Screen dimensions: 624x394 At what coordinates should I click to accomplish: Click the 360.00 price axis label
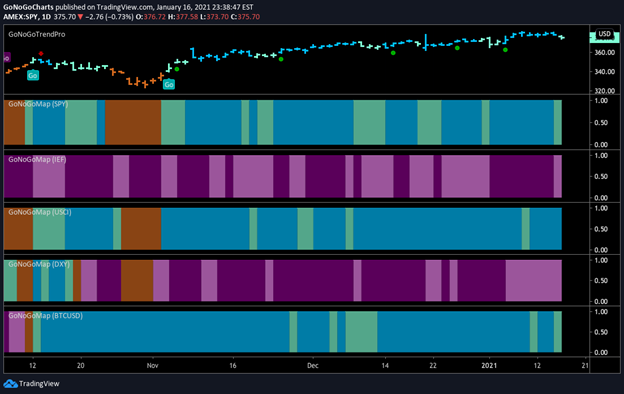604,53
